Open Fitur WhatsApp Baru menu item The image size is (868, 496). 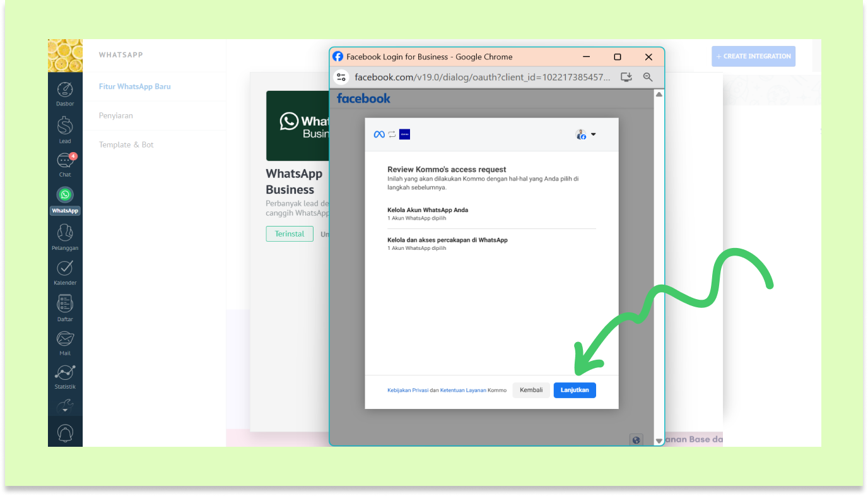pyautogui.click(x=134, y=86)
